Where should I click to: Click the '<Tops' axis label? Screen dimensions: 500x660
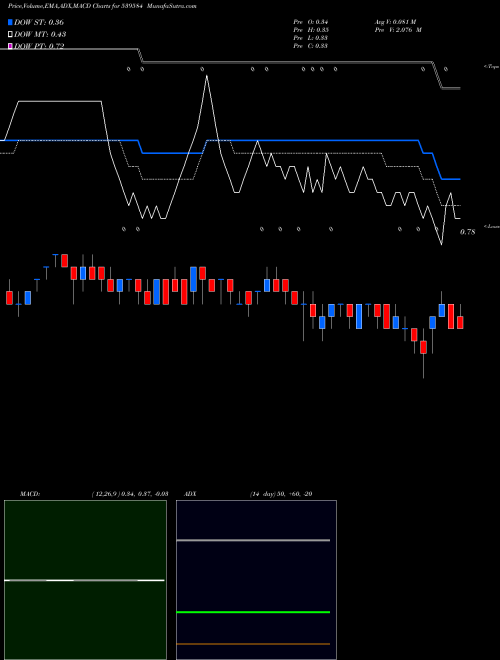click(x=492, y=67)
